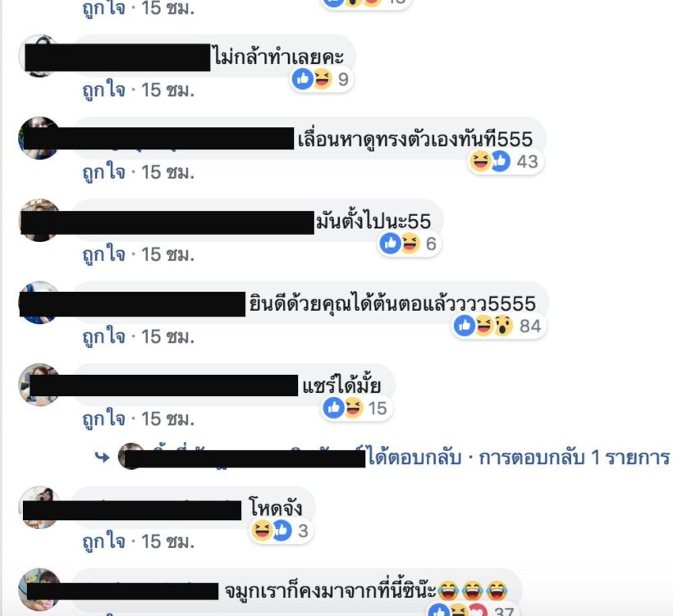This screenshot has height=616, width=673.
Task: Like the comment 'ไม่กล้าทำเลยคะ' via ถูกใจ
Action: pos(104,90)
